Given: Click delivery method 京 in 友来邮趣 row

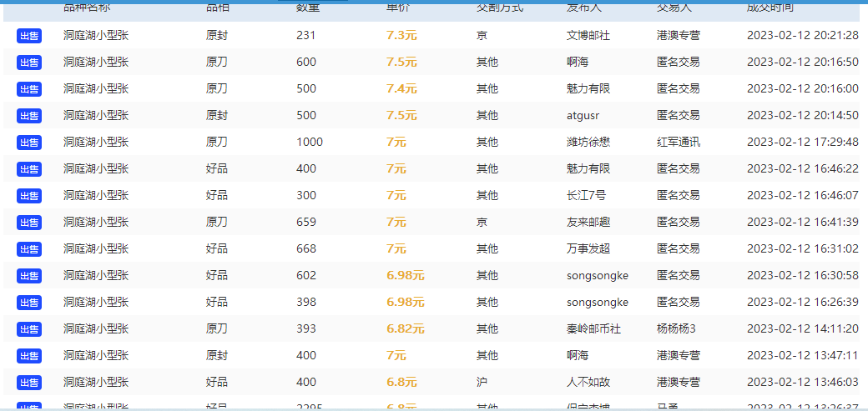Looking at the screenshot, I should [482, 222].
